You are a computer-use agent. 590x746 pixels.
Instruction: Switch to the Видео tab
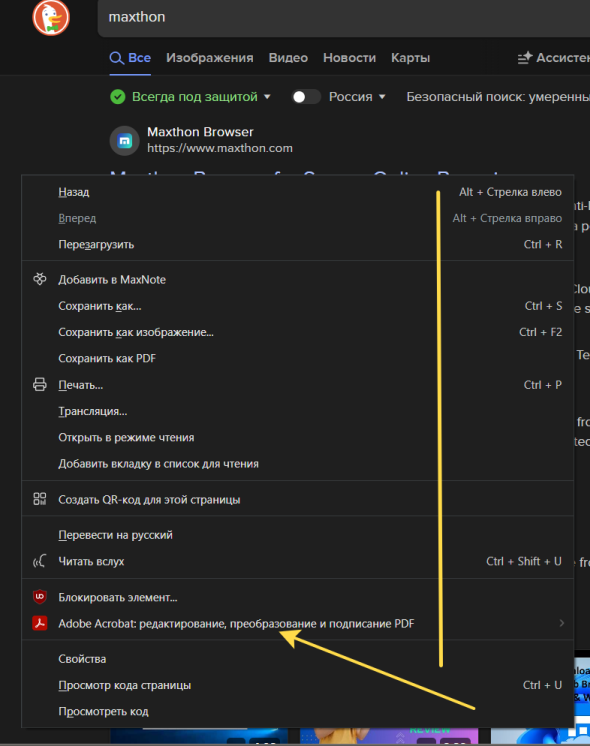tap(288, 58)
